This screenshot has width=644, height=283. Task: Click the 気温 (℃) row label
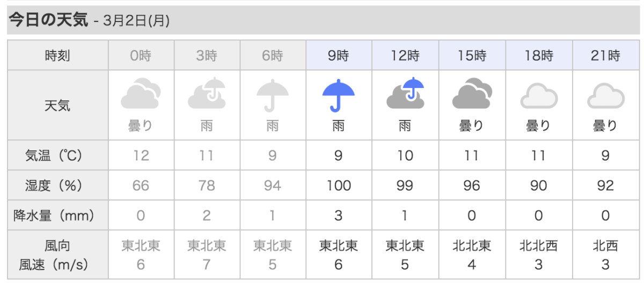pyautogui.click(x=54, y=156)
